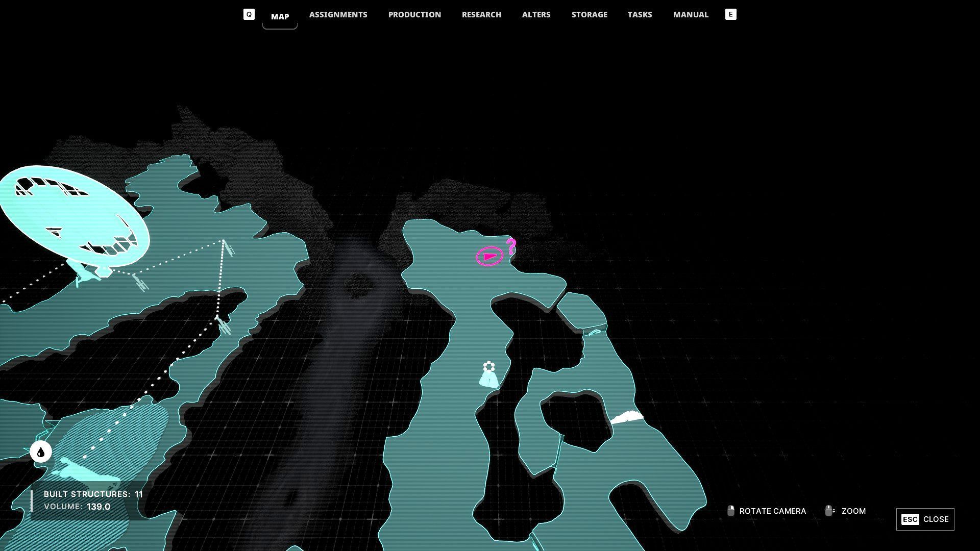
Task: Click the E next tab key icon
Action: point(730,14)
